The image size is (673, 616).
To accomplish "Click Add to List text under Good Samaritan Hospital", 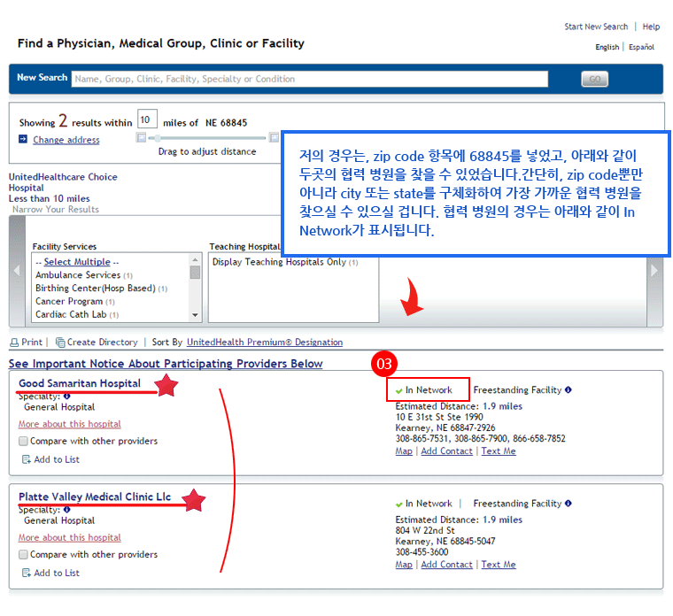I will click(x=57, y=459).
